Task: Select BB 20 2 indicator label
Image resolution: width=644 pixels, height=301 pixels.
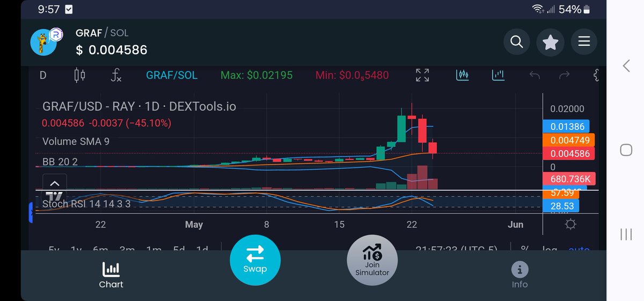Action: click(60, 162)
